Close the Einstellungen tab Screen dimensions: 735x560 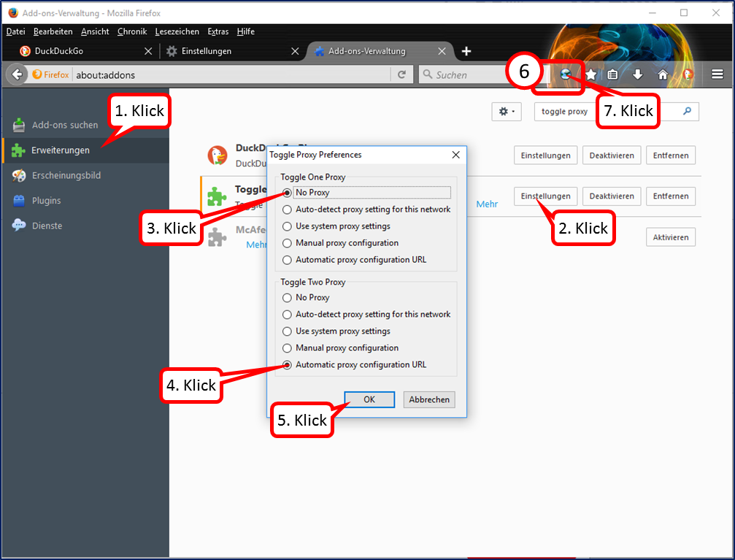295,51
